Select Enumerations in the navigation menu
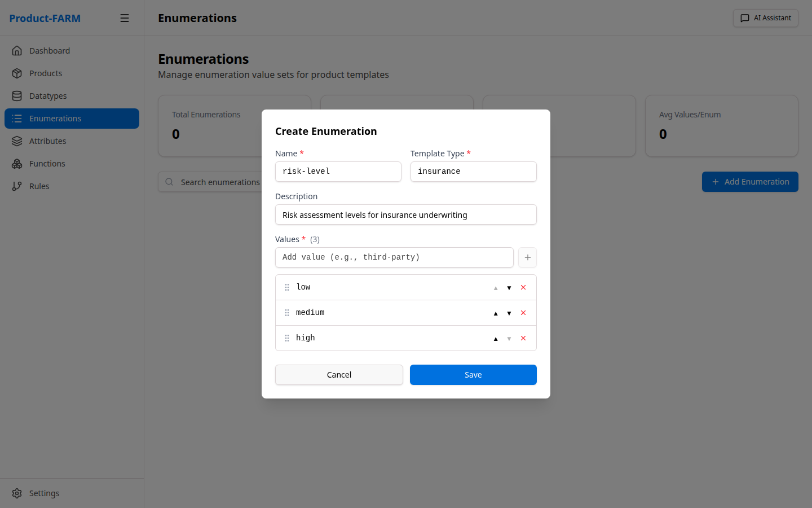812x508 pixels. click(56, 119)
